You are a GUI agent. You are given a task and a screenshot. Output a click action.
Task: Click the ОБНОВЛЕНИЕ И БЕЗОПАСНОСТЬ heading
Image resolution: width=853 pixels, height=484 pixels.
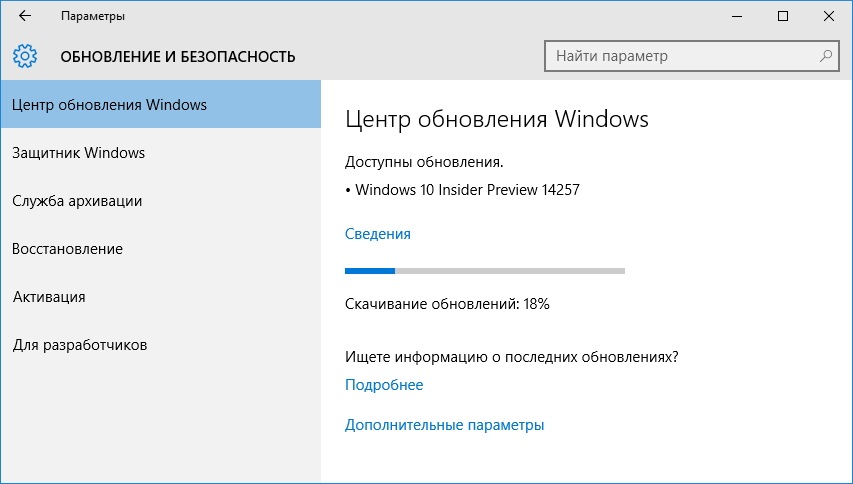pos(178,57)
